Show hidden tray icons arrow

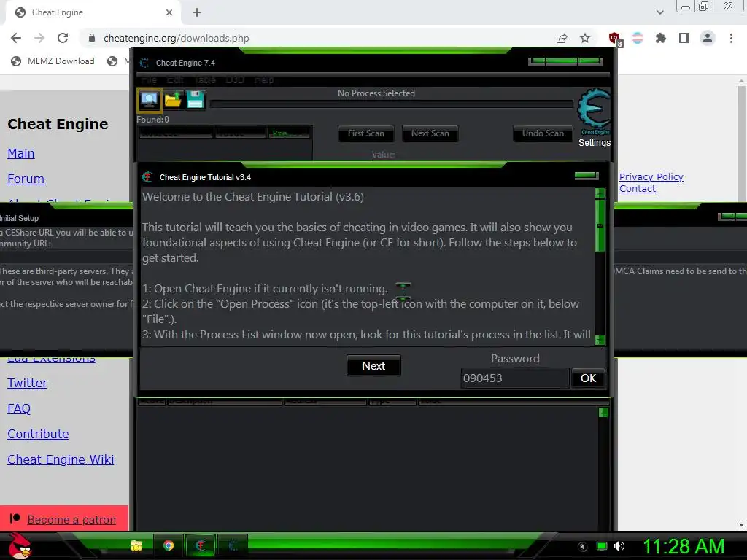pos(583,547)
